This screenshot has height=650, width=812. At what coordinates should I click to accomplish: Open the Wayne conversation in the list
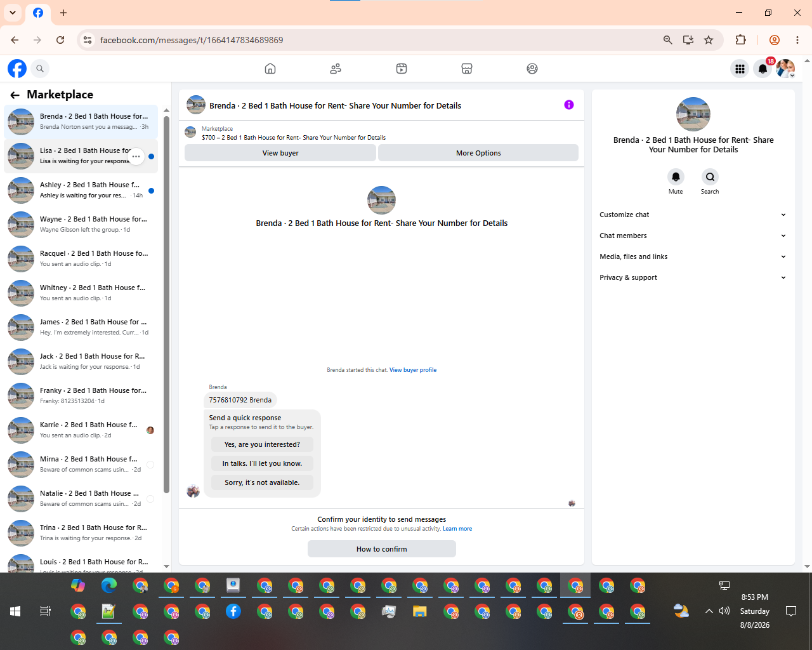coord(81,224)
